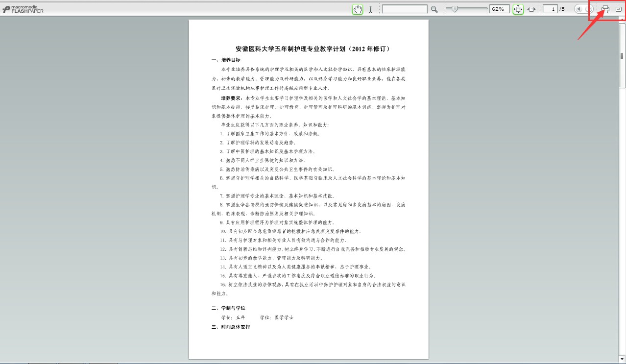Image resolution: width=626 pixels, height=364 pixels.
Task: Open document in new window icon
Action: coord(618,9)
